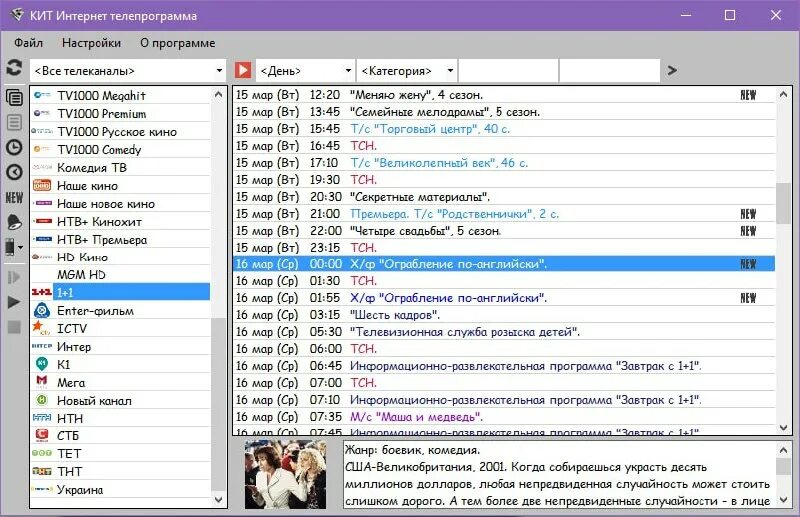Select the full list view icon in the sidebar
The width and height of the screenshot is (800, 517).
coord(14,97)
